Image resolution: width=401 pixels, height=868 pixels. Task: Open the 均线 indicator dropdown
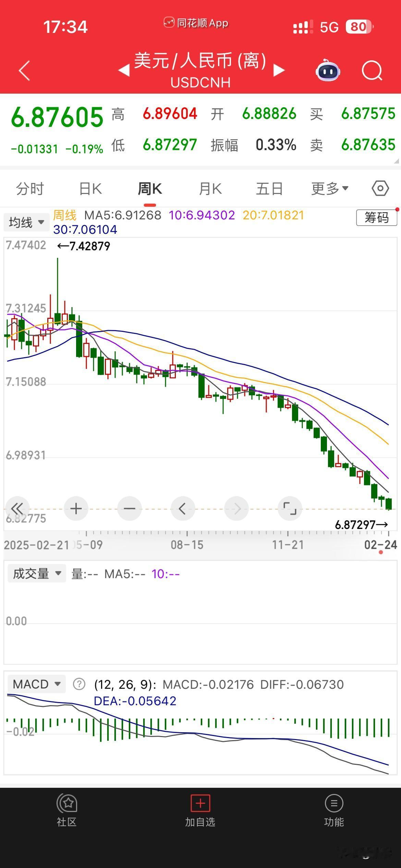(26, 222)
